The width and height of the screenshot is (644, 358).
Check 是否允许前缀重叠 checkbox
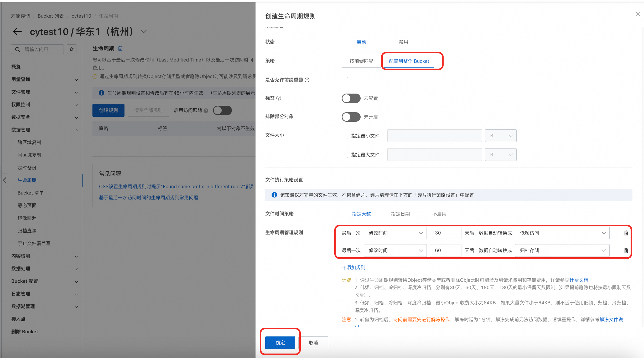pos(345,80)
